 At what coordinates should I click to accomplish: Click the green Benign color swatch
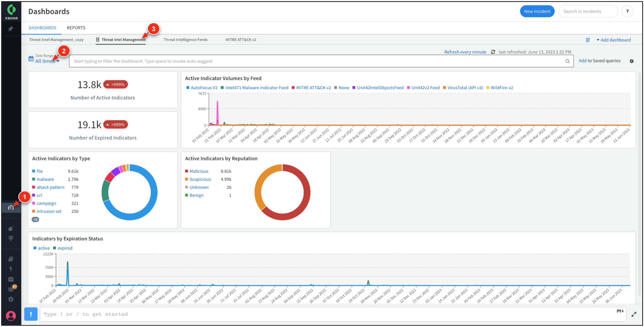click(x=187, y=195)
